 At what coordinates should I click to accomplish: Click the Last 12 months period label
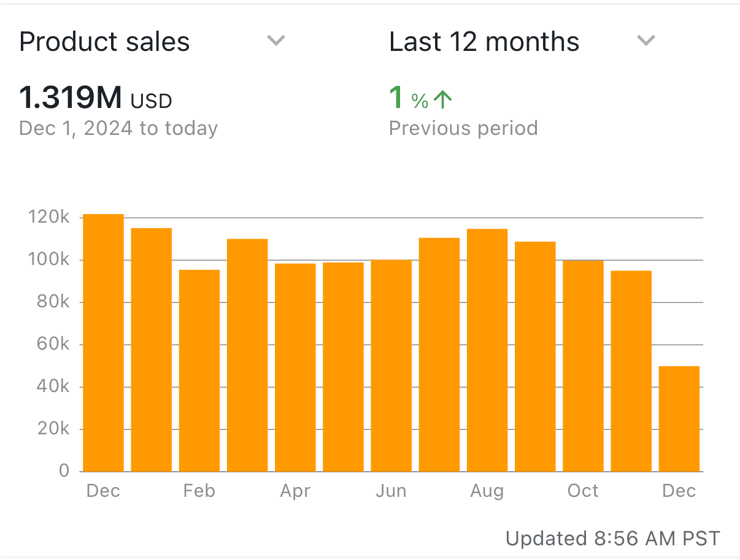484,42
